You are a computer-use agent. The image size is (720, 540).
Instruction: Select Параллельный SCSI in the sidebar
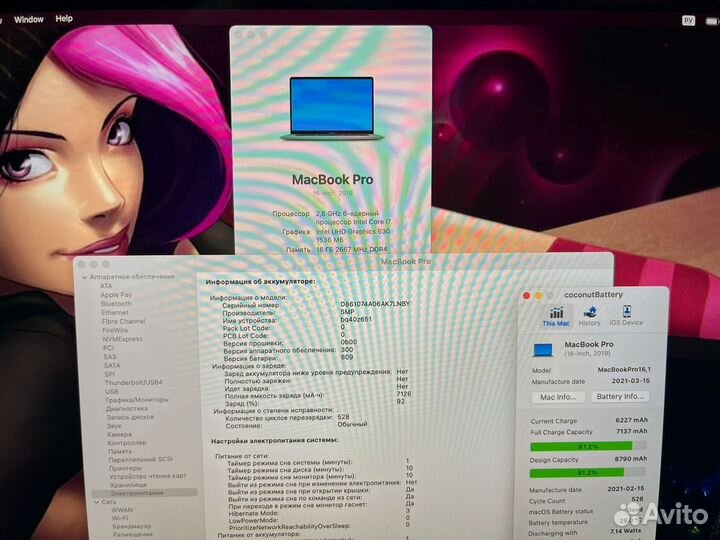click(141, 459)
